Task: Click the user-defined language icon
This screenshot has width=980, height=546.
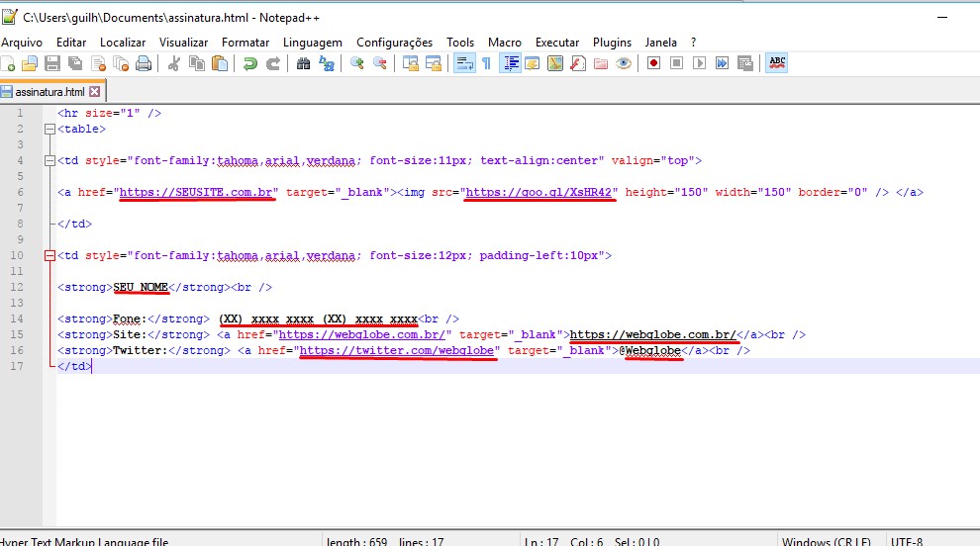Action: pos(533,63)
